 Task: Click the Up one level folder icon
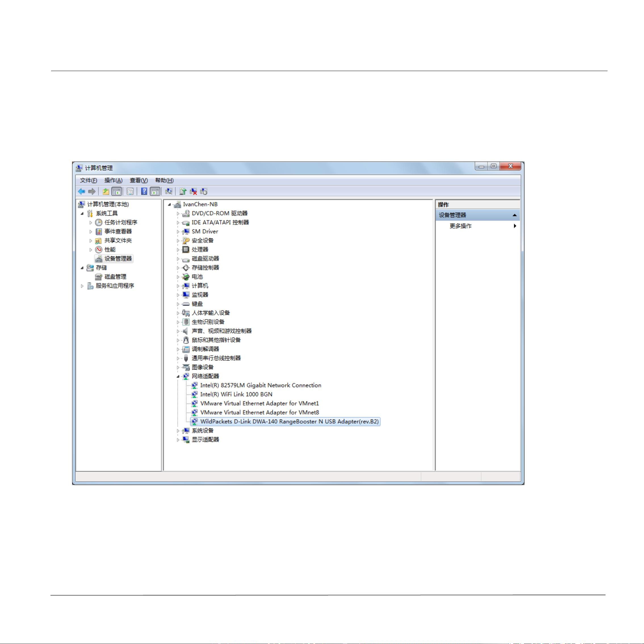click(x=106, y=192)
